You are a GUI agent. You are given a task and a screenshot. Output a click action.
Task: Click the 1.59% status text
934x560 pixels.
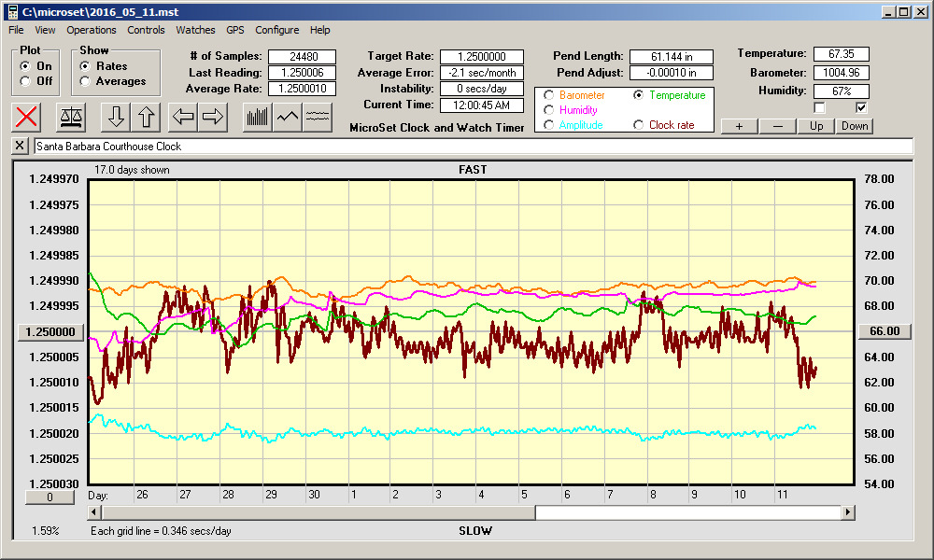(x=45, y=531)
